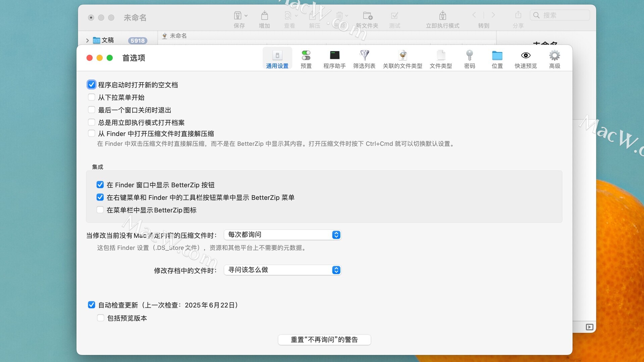644x362 pixels.
Task: Click 保存 icon in main toolbar
Action: click(x=237, y=15)
